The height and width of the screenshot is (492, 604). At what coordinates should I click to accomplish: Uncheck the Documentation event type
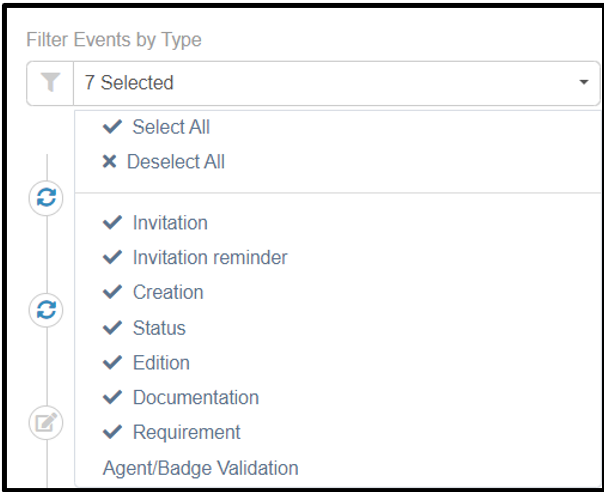tap(195, 397)
